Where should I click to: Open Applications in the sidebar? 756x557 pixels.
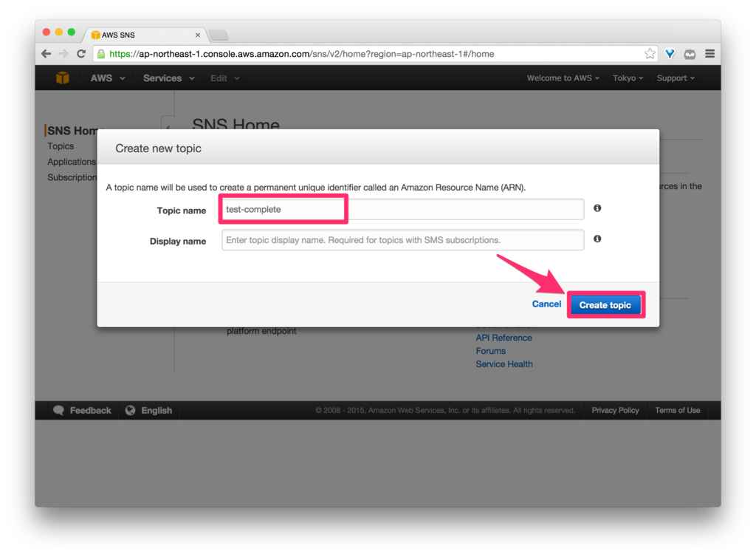pyautogui.click(x=72, y=162)
